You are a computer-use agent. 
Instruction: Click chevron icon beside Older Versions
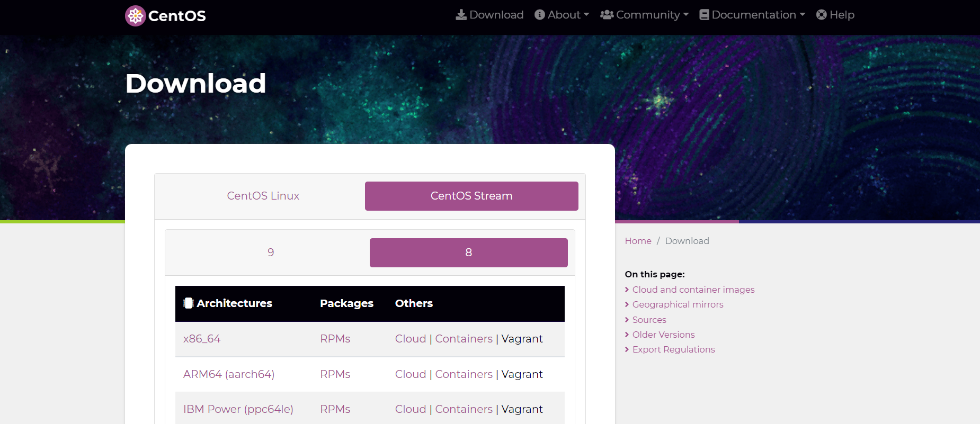pos(627,335)
